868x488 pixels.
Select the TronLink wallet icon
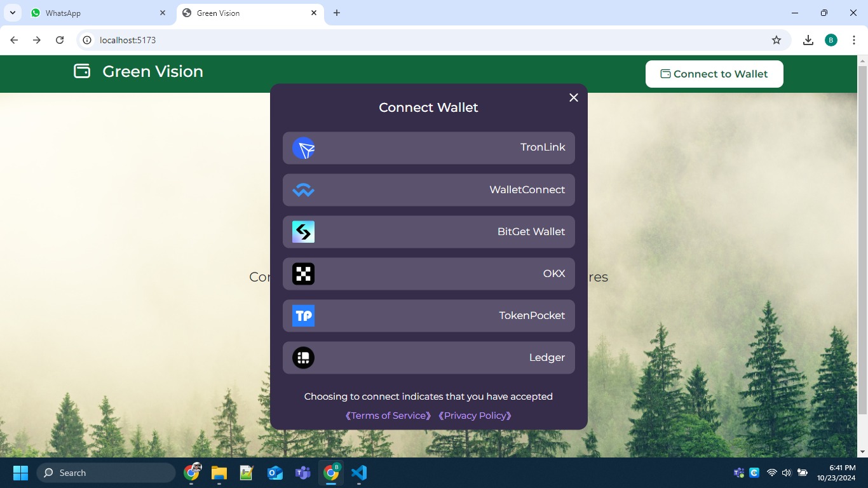pos(303,148)
